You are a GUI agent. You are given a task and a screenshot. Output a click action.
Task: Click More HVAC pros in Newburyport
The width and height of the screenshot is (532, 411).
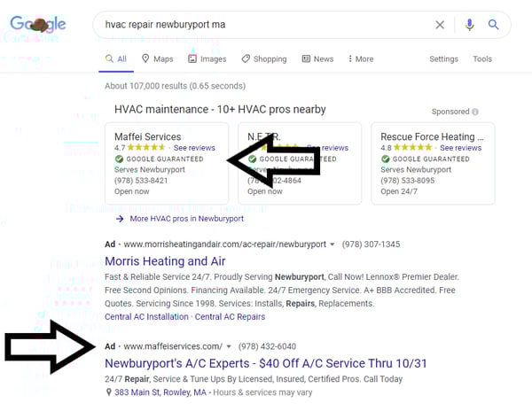tap(185, 218)
